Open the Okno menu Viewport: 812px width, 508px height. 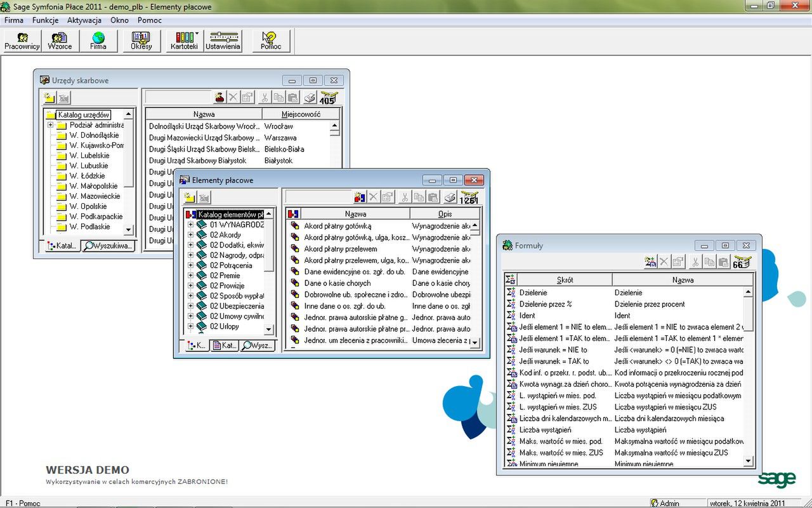pos(119,20)
